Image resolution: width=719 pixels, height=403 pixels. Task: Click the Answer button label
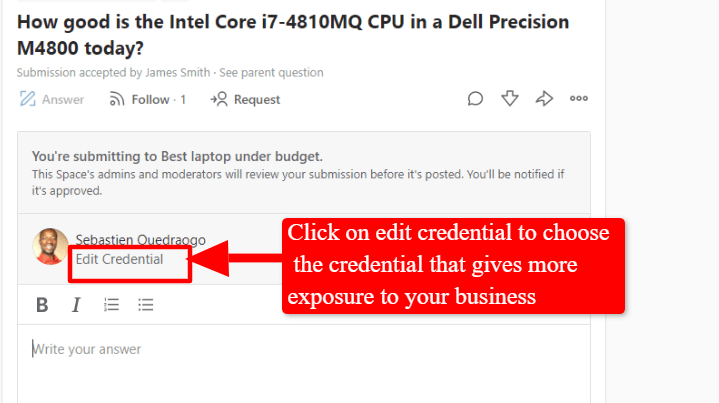(63, 99)
